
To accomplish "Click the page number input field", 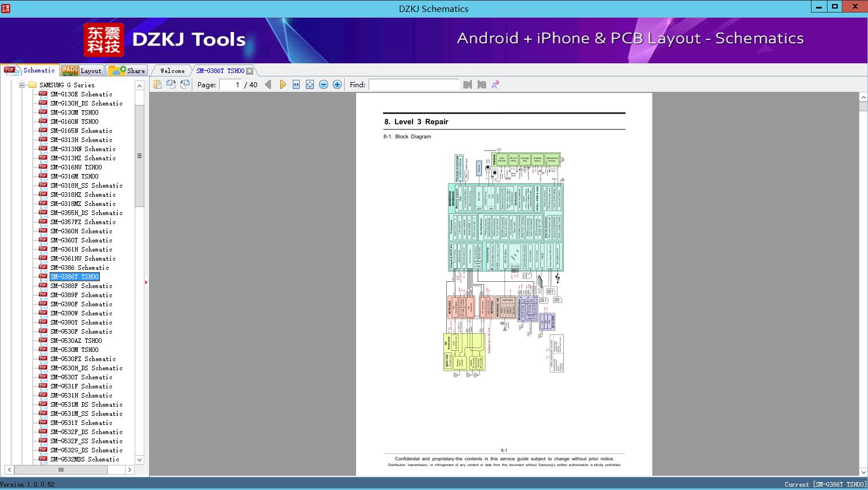I will [x=230, y=84].
